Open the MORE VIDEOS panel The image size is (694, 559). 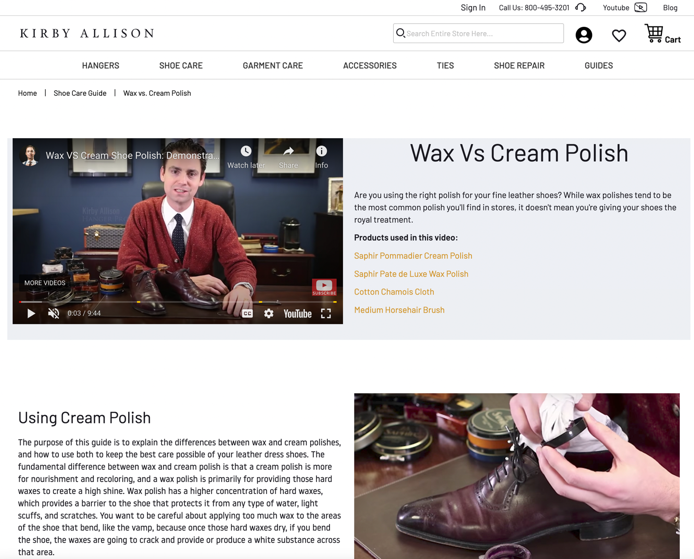(45, 283)
